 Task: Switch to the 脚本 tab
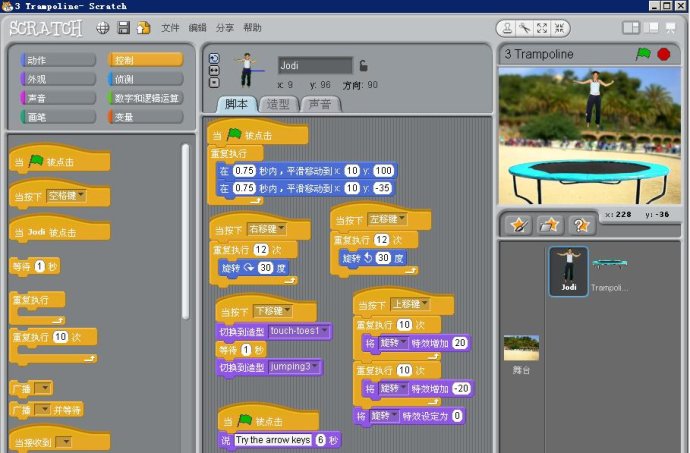236,104
